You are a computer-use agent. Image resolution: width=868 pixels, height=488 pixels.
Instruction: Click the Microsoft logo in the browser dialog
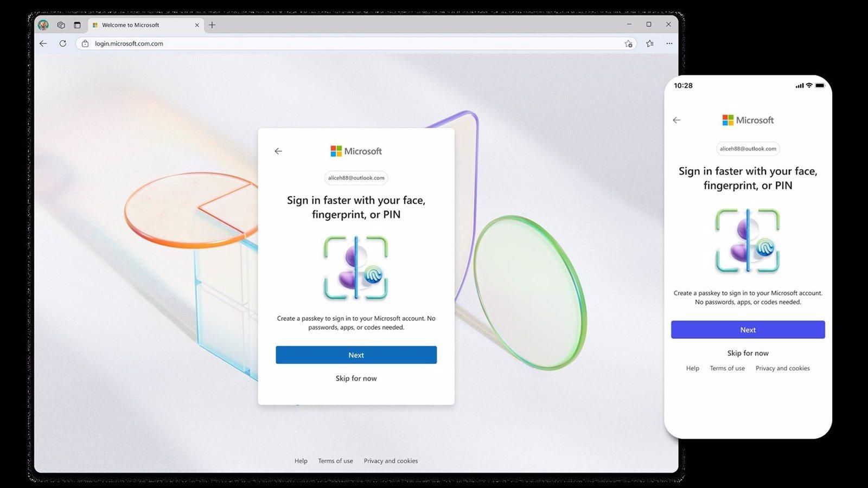pyautogui.click(x=356, y=151)
